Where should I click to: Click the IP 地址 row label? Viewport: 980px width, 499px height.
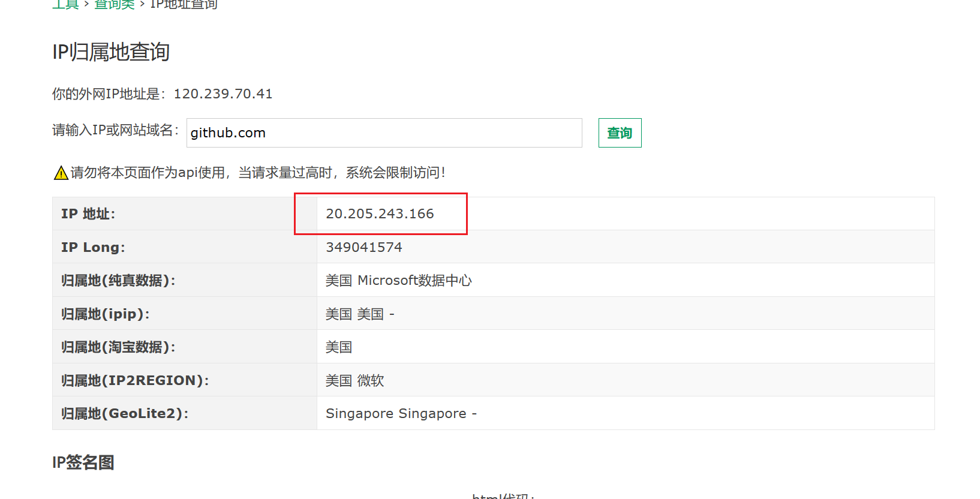88,214
